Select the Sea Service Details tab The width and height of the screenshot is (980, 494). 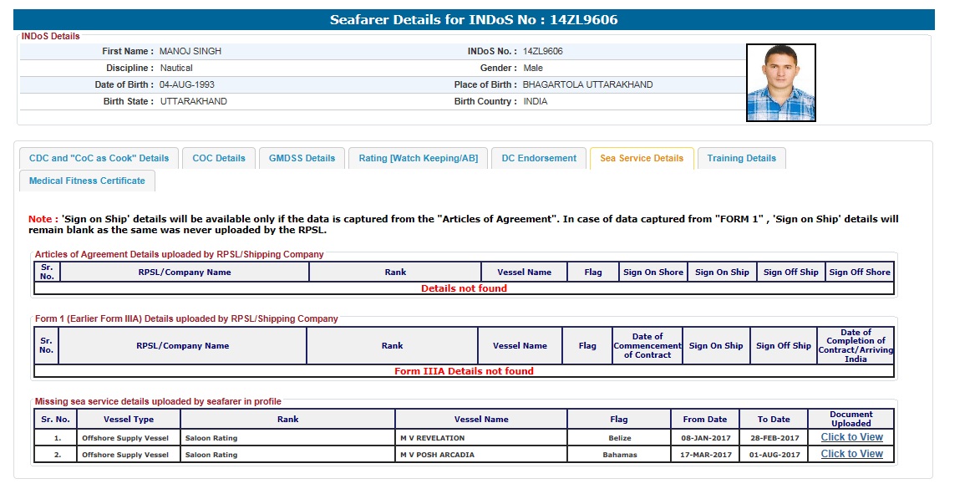pos(641,158)
